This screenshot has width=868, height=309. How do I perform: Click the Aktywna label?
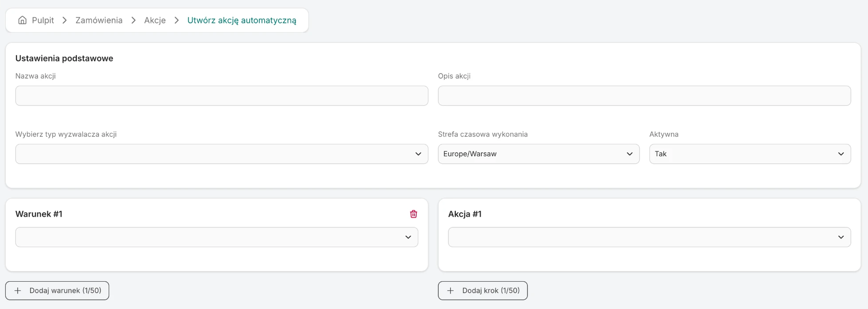(x=664, y=134)
